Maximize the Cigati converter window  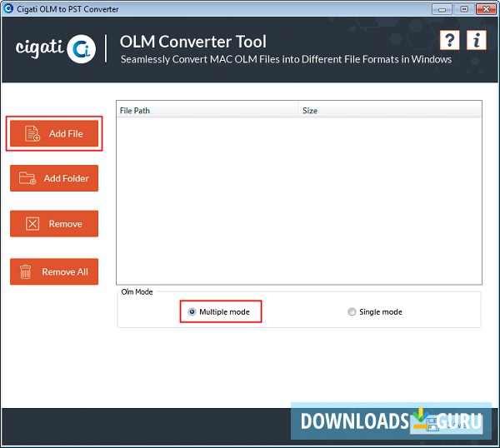(464, 9)
